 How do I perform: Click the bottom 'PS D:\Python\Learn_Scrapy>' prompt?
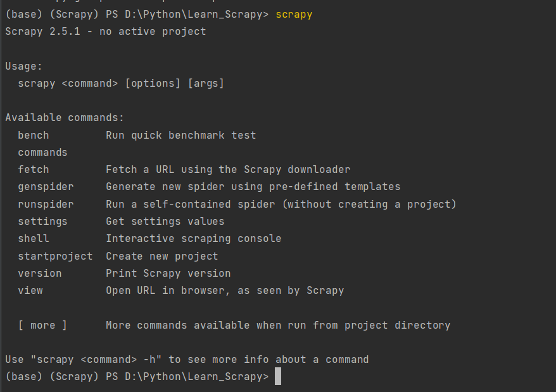coord(187,377)
